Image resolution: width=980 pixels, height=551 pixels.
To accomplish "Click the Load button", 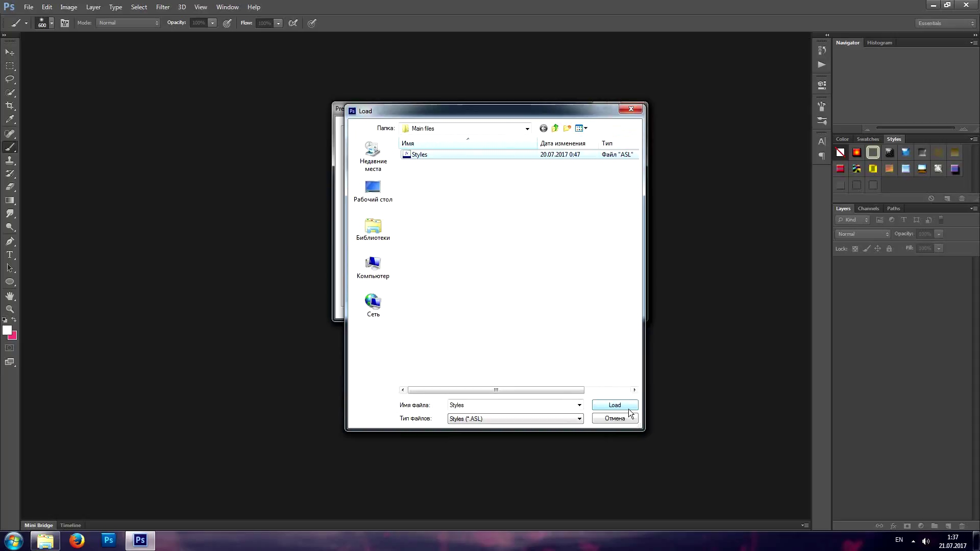I will tap(615, 405).
